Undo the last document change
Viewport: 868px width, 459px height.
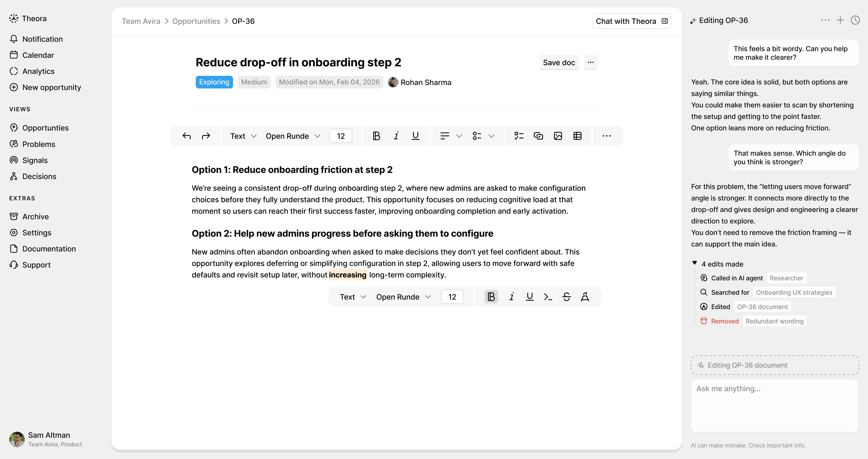click(187, 136)
